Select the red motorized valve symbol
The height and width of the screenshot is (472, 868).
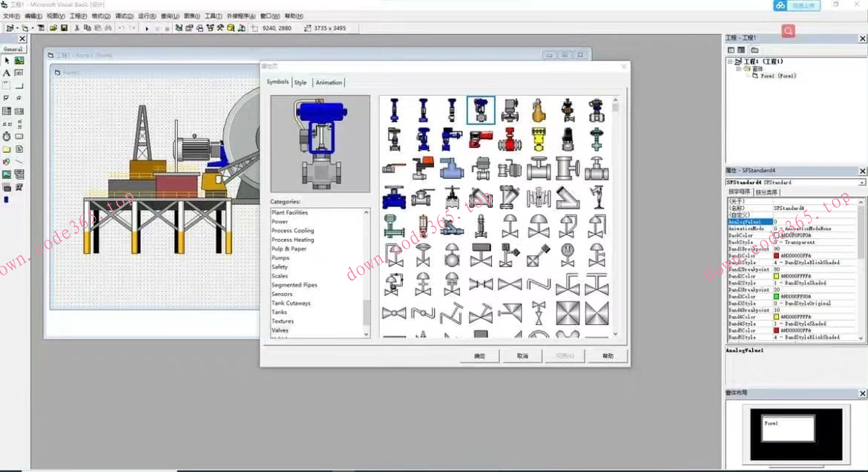point(480,138)
